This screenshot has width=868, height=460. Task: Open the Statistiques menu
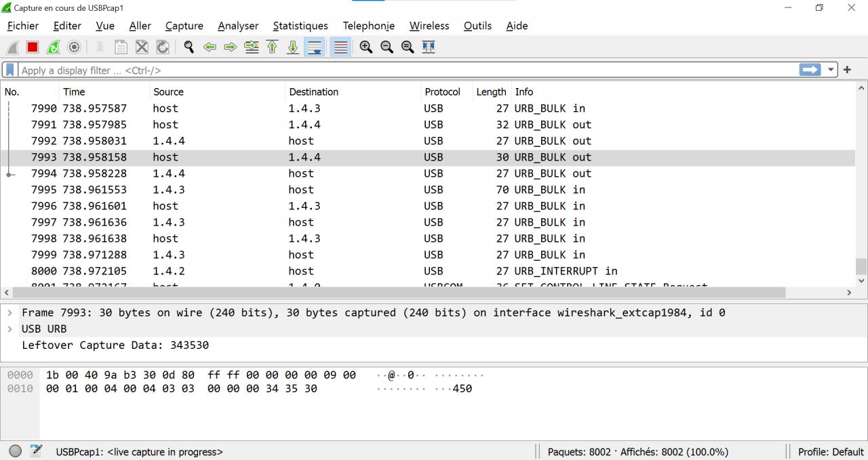click(x=300, y=26)
